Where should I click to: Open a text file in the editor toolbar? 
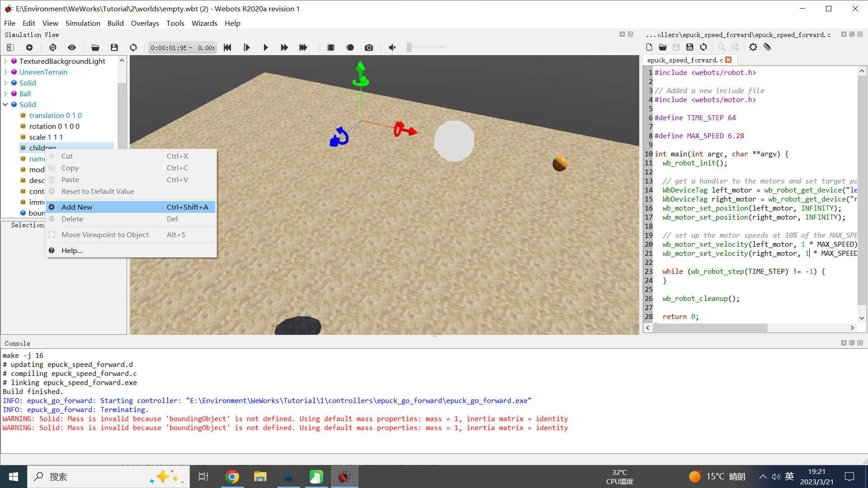click(x=663, y=47)
